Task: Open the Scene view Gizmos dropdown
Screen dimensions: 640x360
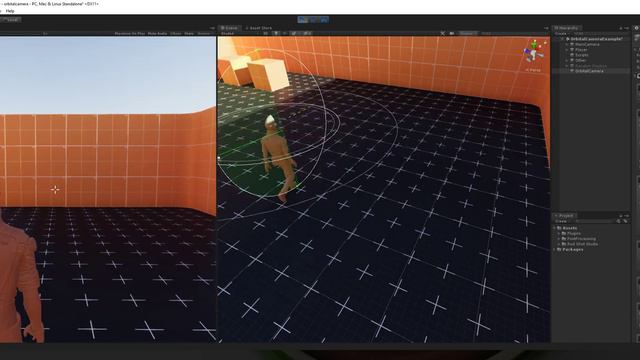Action: 467,33
